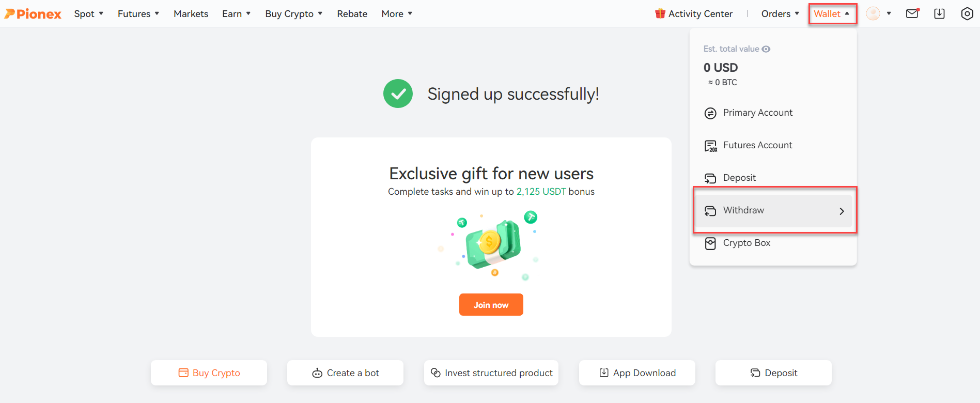Screen dimensions: 980x403
Task: Expand the Withdraw submenu chevron
Action: coord(842,211)
